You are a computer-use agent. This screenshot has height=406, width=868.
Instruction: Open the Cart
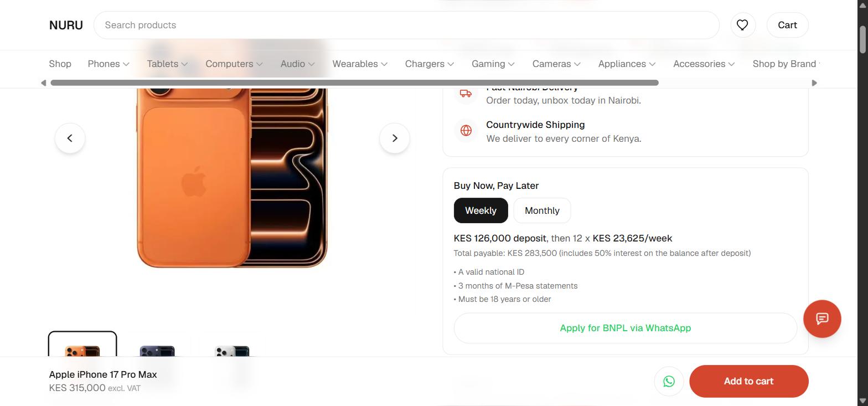[787, 25]
